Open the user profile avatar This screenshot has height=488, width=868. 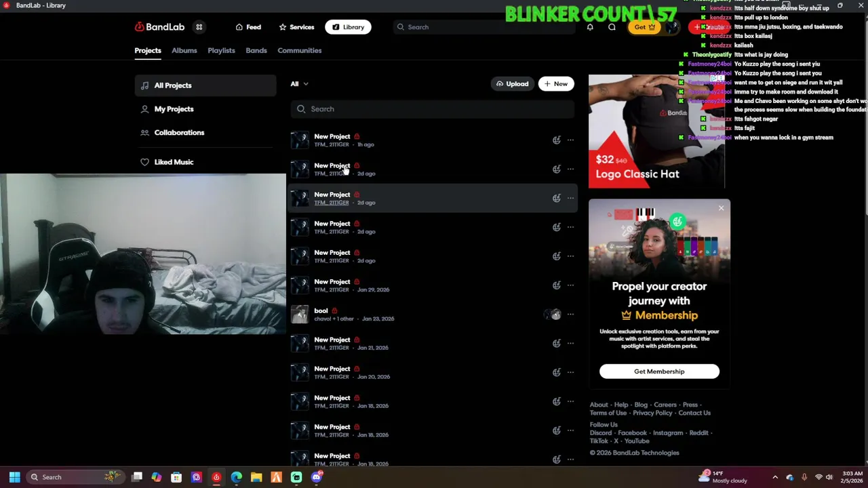click(672, 27)
